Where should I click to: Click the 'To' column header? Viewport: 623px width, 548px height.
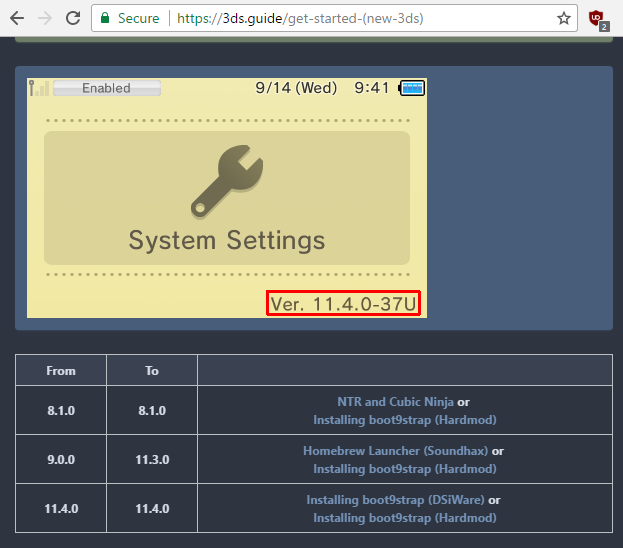point(152,370)
